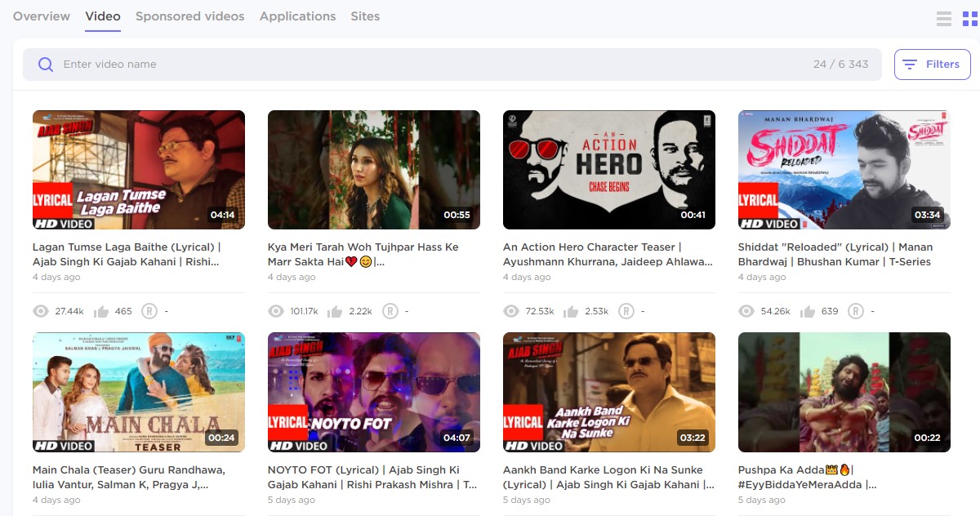Image resolution: width=980 pixels, height=516 pixels.
Task: Click the R icon under Kya Meri Tarah video
Action: [390, 311]
